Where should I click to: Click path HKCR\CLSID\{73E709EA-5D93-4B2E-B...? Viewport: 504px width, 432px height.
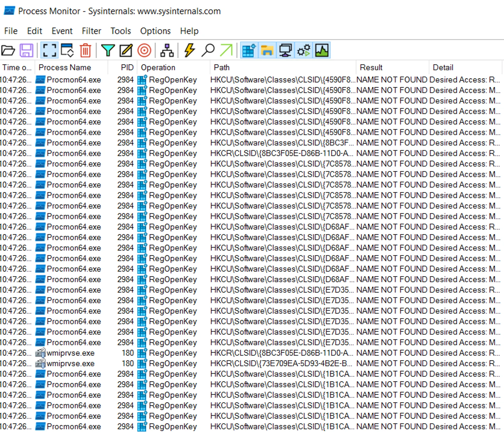(x=281, y=364)
